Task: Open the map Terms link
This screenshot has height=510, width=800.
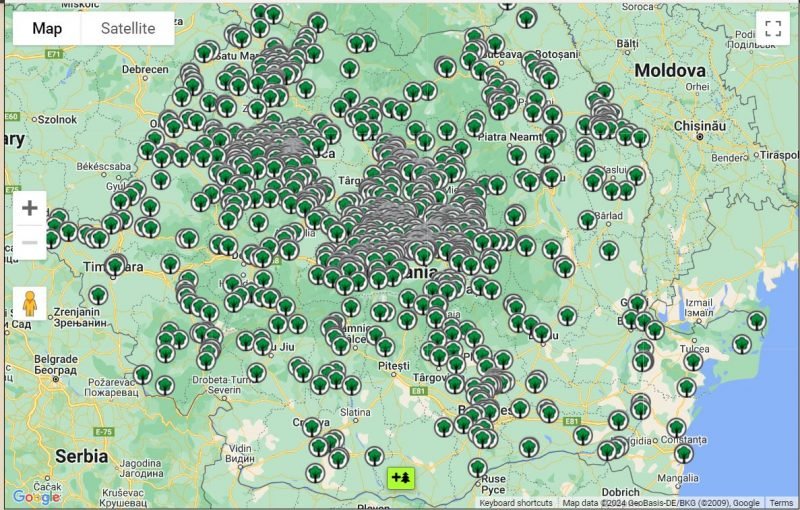Action: 781,503
